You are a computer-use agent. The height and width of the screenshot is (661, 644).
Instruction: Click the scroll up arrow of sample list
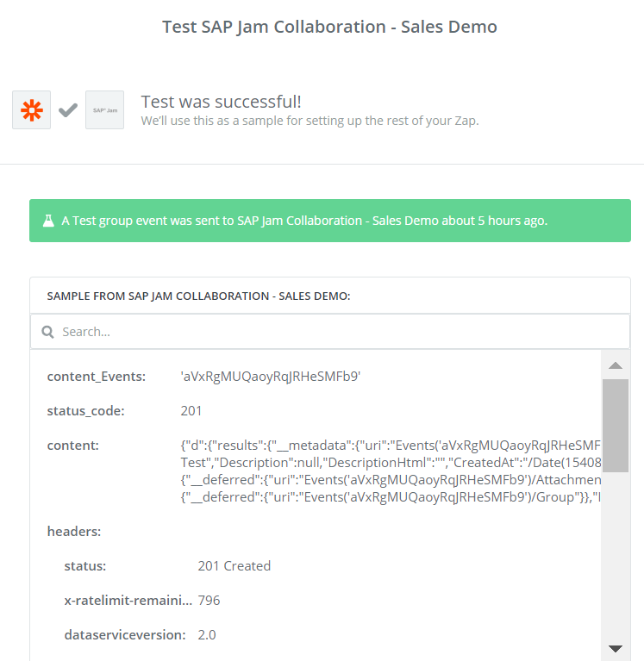coord(616,365)
